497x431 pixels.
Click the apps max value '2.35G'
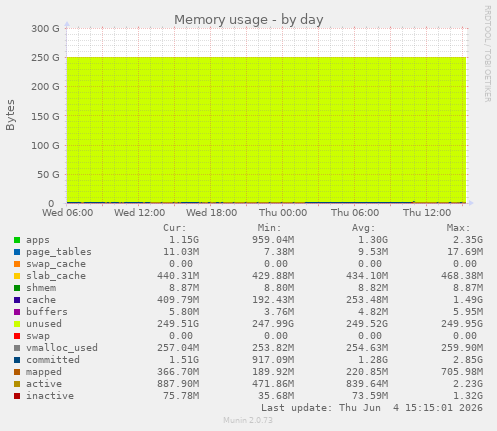pos(468,240)
